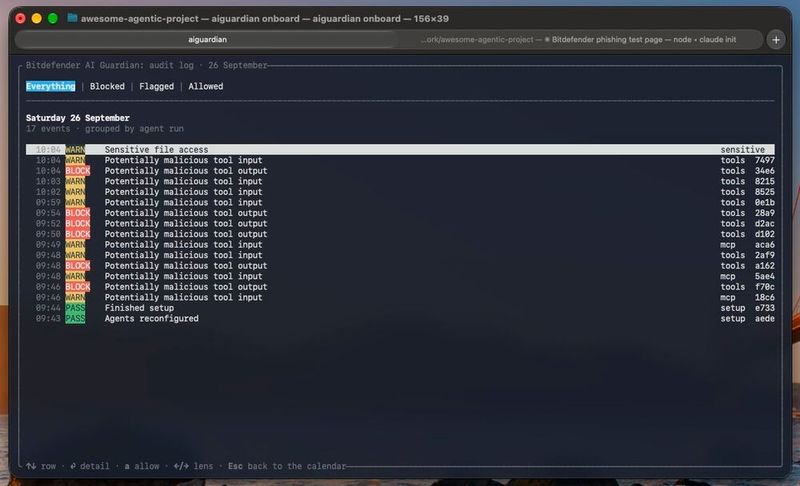Select the Finished setup PASS row
Viewport: 800px width, 486px height.
pos(400,308)
